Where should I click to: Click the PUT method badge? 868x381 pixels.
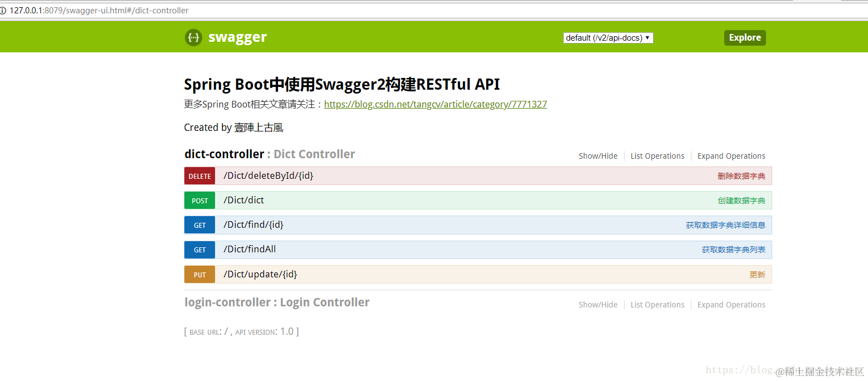point(199,275)
